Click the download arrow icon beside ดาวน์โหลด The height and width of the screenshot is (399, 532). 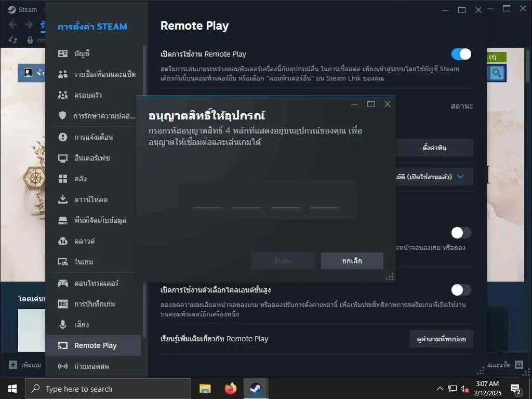[63, 199]
